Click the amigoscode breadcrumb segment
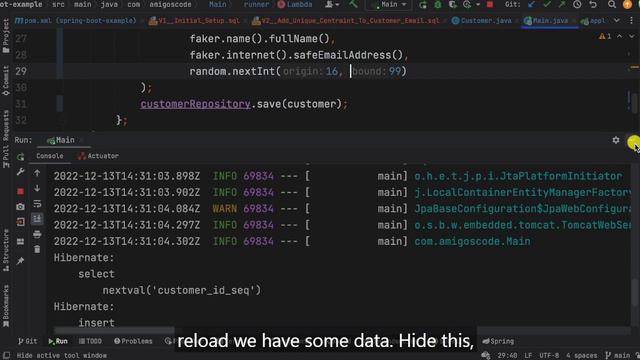Image resolution: width=640 pixels, height=360 pixels. point(170,4)
